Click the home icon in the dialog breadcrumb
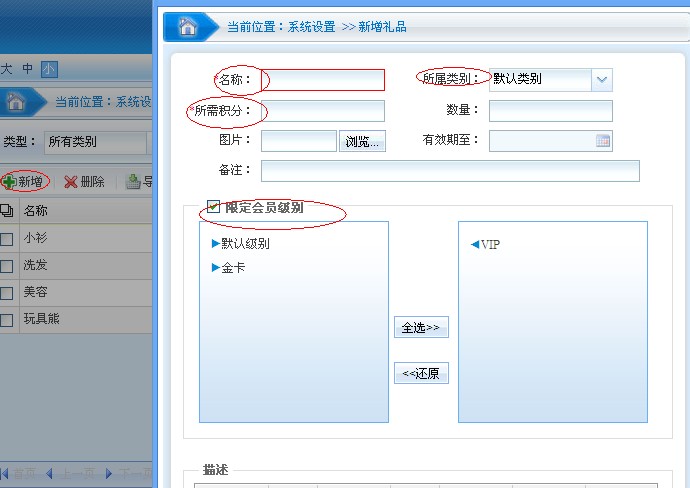690x488 pixels. (x=188, y=26)
